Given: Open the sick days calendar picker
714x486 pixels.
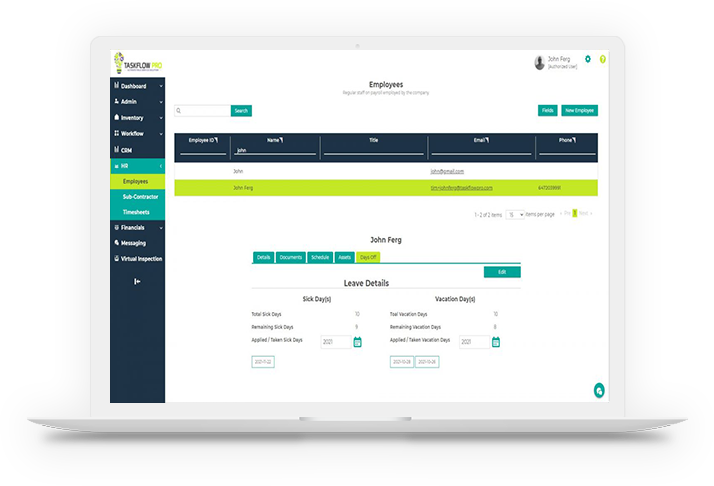Looking at the screenshot, I should click(358, 342).
